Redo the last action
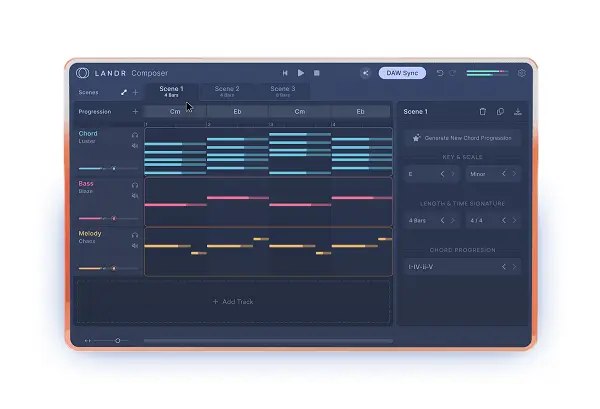 452,73
